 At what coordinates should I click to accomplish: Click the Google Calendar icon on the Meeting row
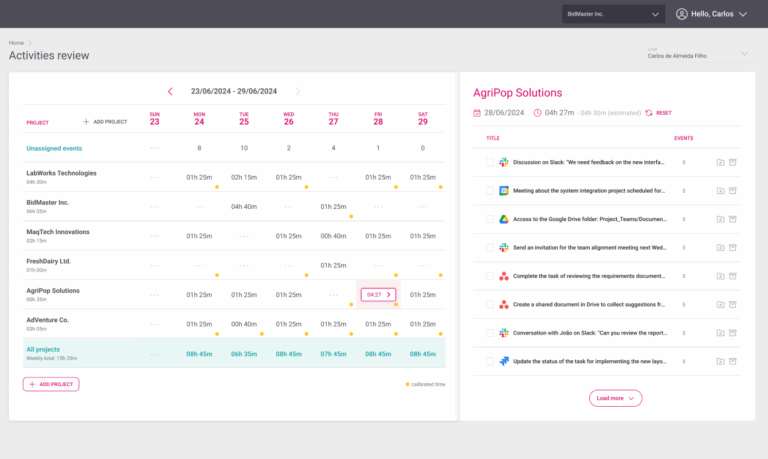(504, 191)
